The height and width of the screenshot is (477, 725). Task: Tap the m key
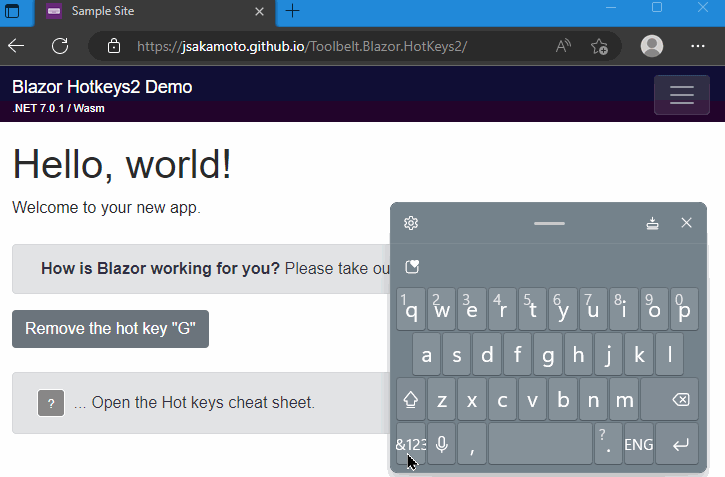pyautogui.click(x=624, y=399)
